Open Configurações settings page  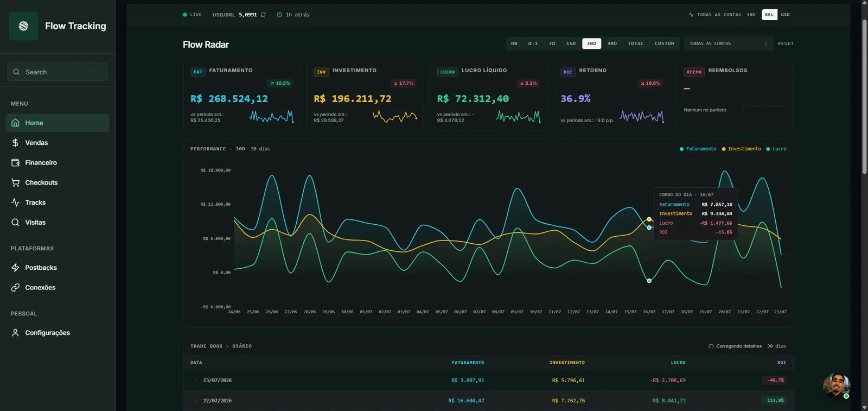click(58, 333)
